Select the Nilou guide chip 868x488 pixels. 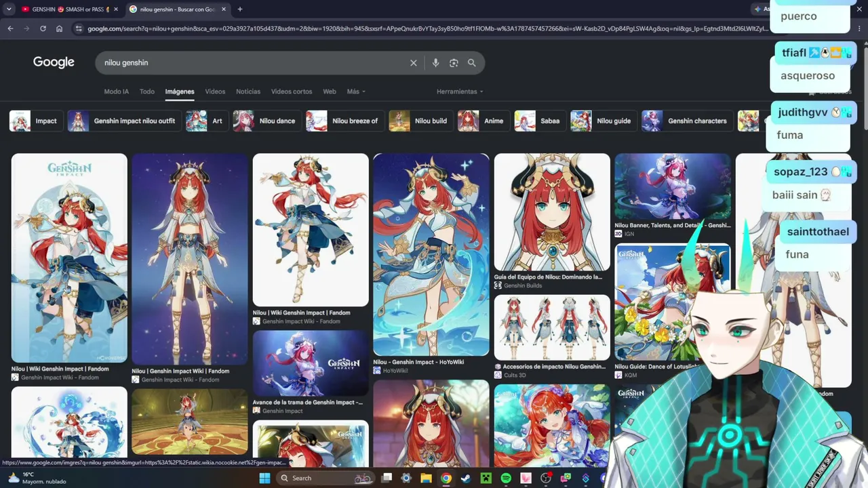603,121
